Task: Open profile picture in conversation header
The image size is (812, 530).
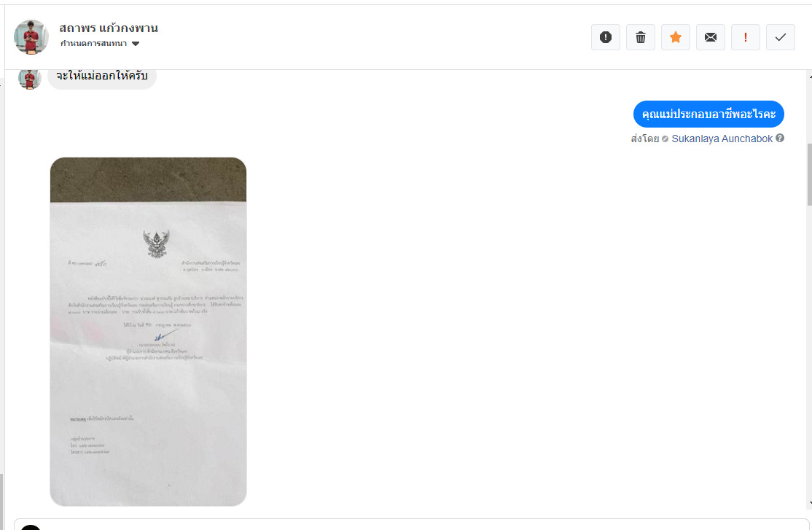Action: 31,36
